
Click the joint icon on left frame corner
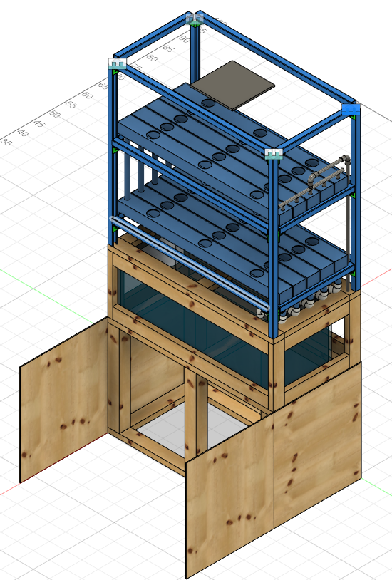click(x=118, y=63)
